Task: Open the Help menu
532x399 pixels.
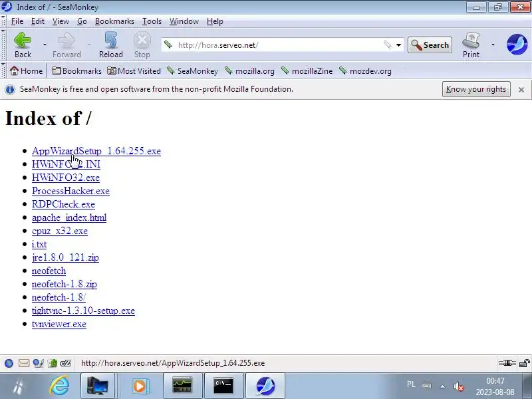Action: 215,21
